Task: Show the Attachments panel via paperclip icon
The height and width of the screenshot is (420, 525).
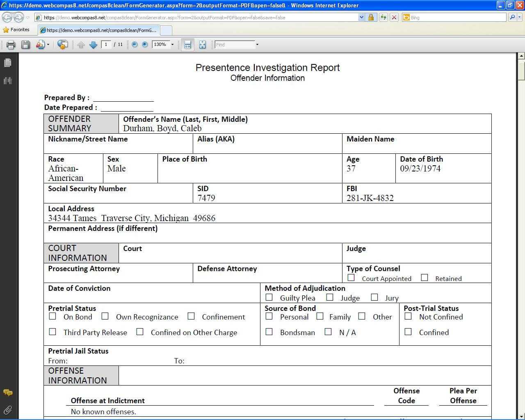Action: click(7, 410)
